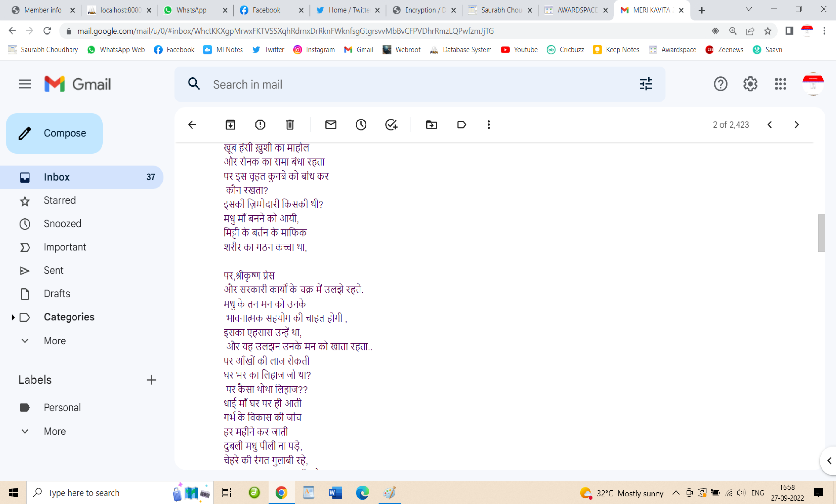Viewport: 836px width, 504px height.
Task: Report spam using the exclamation icon
Action: (x=260, y=125)
